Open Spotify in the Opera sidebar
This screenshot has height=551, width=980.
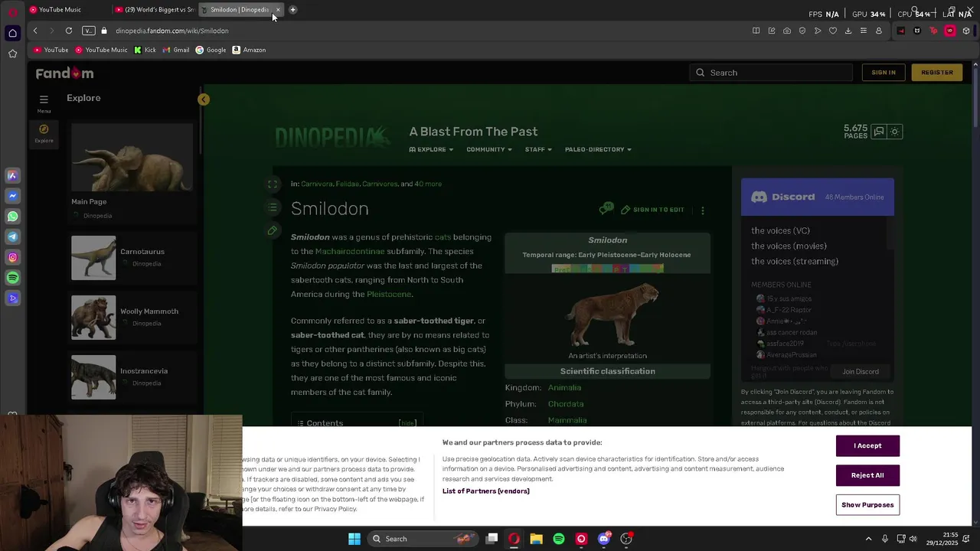(x=12, y=278)
